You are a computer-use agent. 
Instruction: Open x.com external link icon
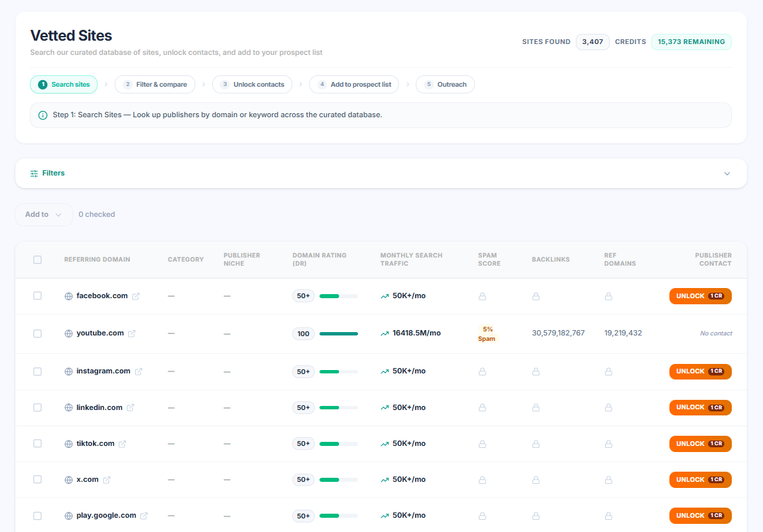(x=106, y=480)
